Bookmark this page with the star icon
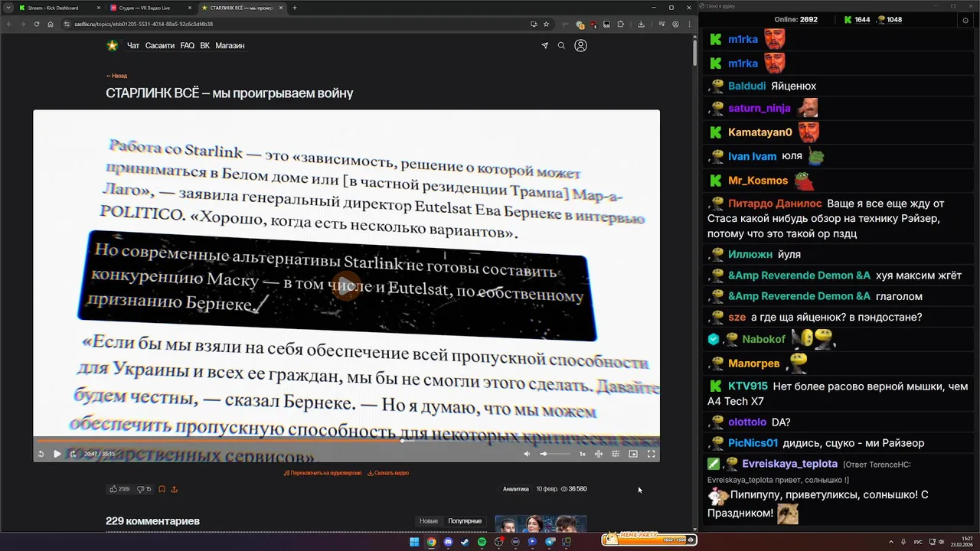The image size is (980, 551). 546,24
